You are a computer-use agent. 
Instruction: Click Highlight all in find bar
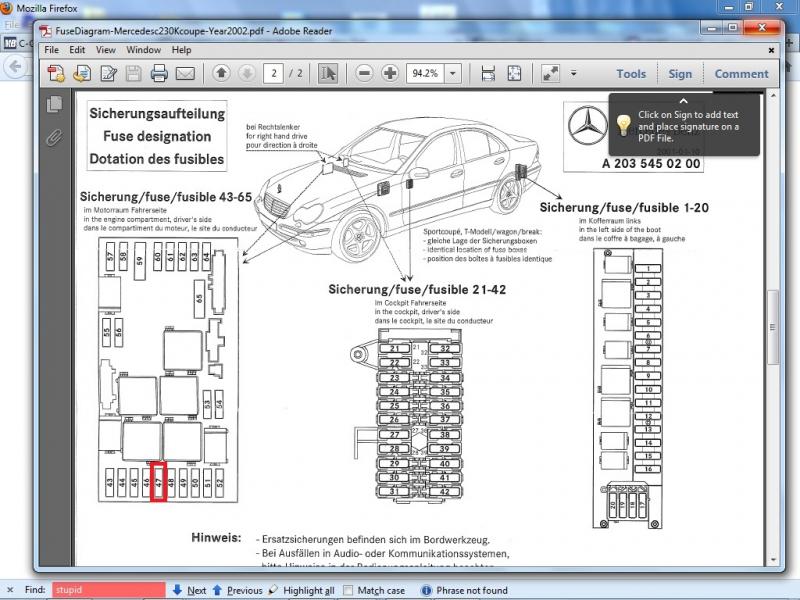[302, 590]
